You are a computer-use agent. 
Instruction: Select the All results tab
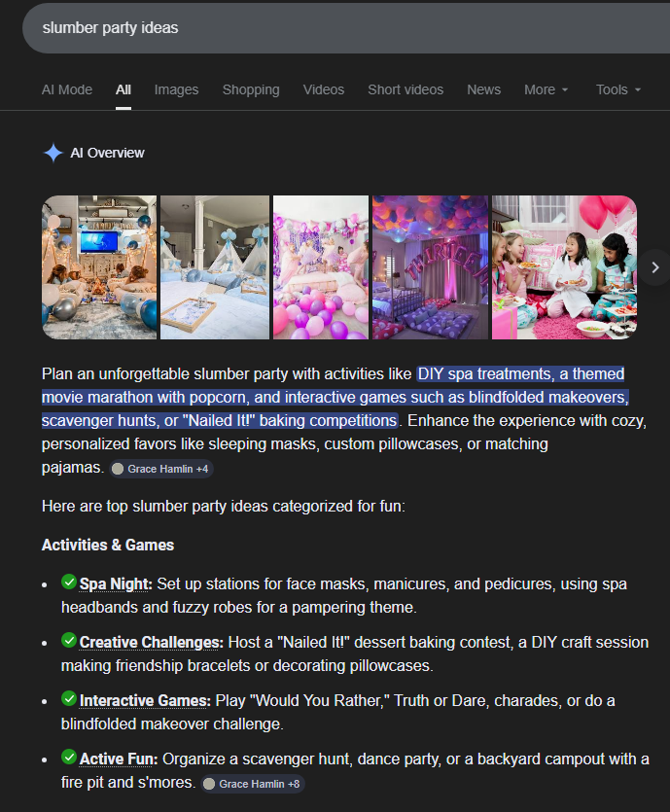[123, 89]
